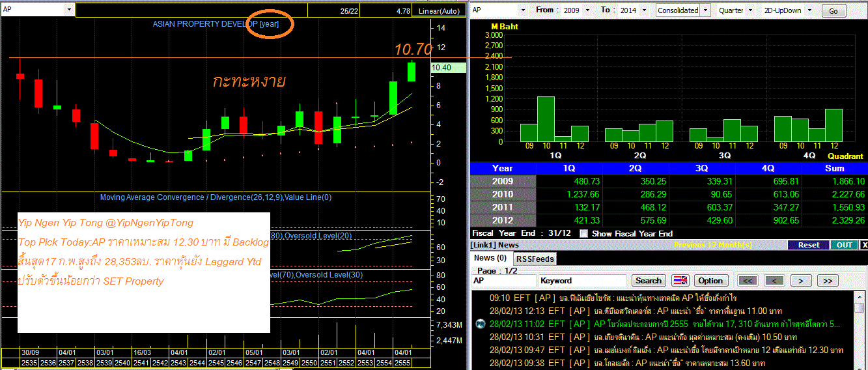Open the green 28/02/13 11:02 news headline

(x=664, y=324)
